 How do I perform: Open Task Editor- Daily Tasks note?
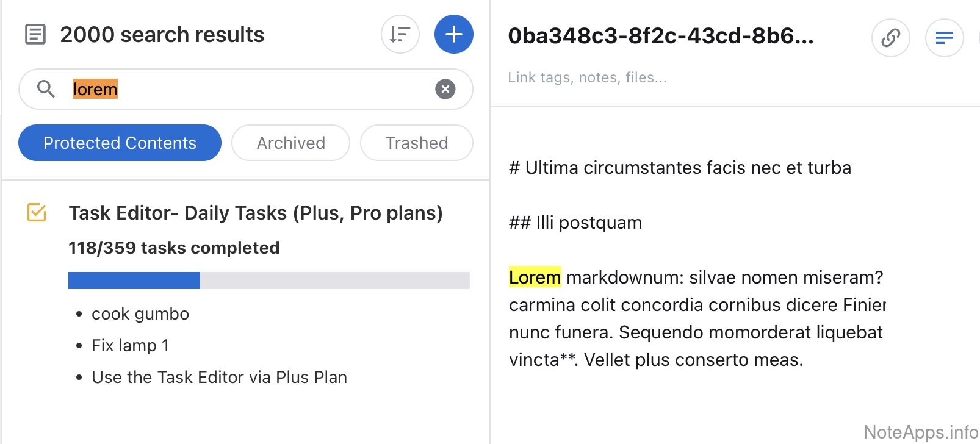[x=255, y=213]
